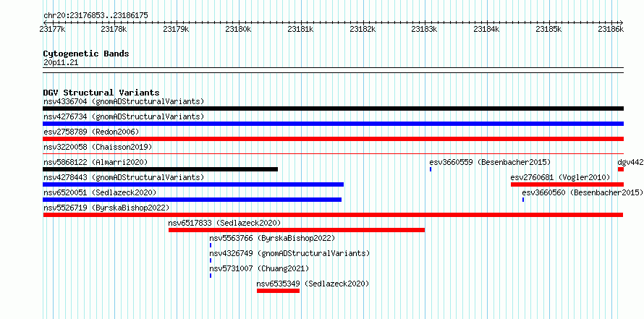The width and height of the screenshot is (644, 319).
Task: Click the blue marker under nsv4326749
Action: pos(211,260)
